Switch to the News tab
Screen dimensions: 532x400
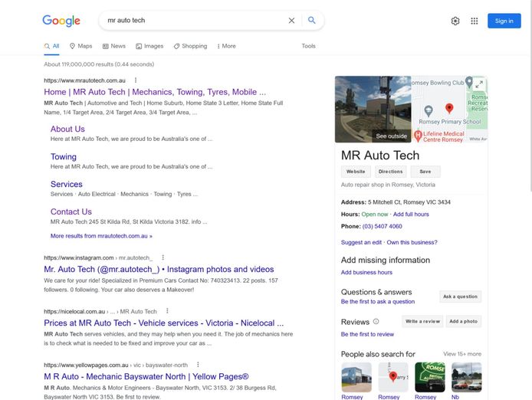tap(114, 46)
